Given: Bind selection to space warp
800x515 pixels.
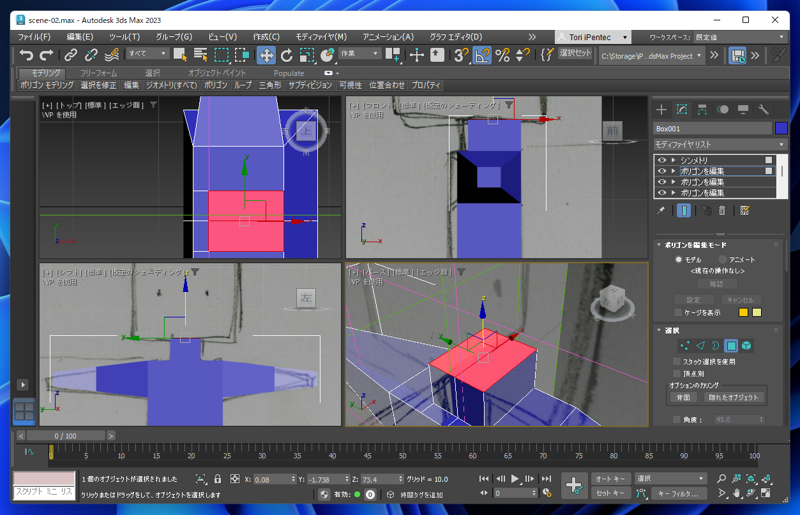Looking at the screenshot, I should pos(112,55).
